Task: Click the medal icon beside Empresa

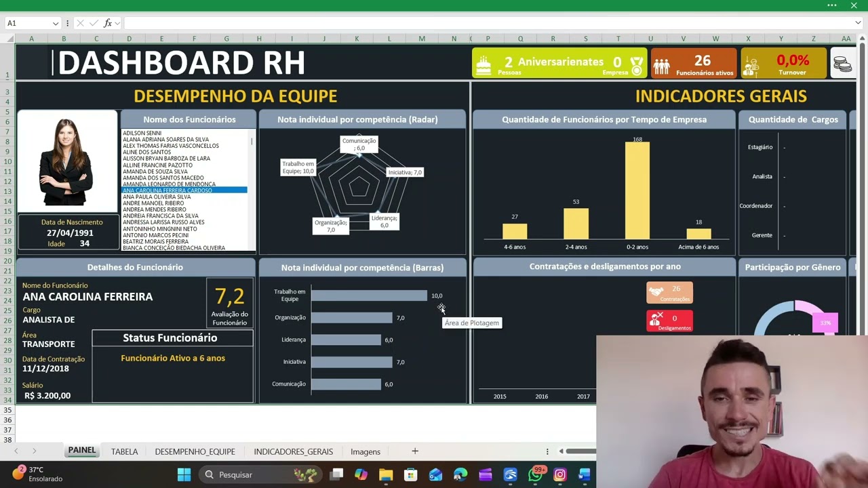Action: click(x=636, y=65)
